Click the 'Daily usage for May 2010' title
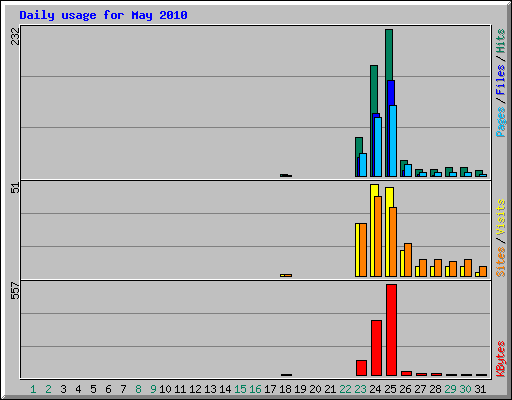 [103, 15]
